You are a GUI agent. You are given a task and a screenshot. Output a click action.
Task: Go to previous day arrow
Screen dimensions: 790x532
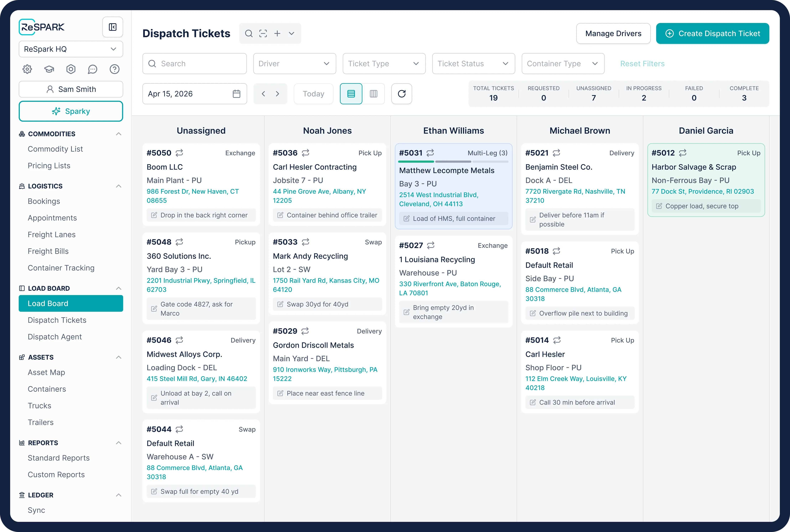[x=263, y=94]
